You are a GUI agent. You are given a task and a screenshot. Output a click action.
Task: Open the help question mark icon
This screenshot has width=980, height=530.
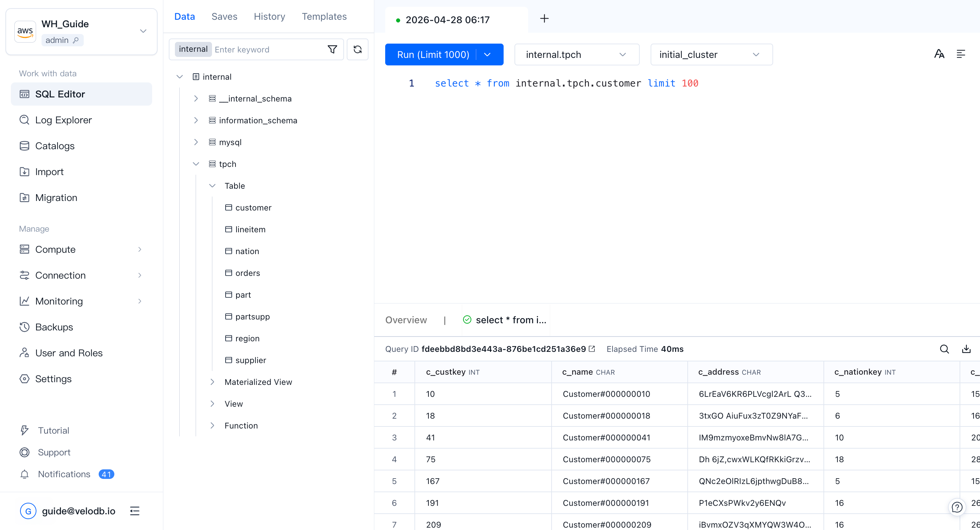tap(957, 507)
